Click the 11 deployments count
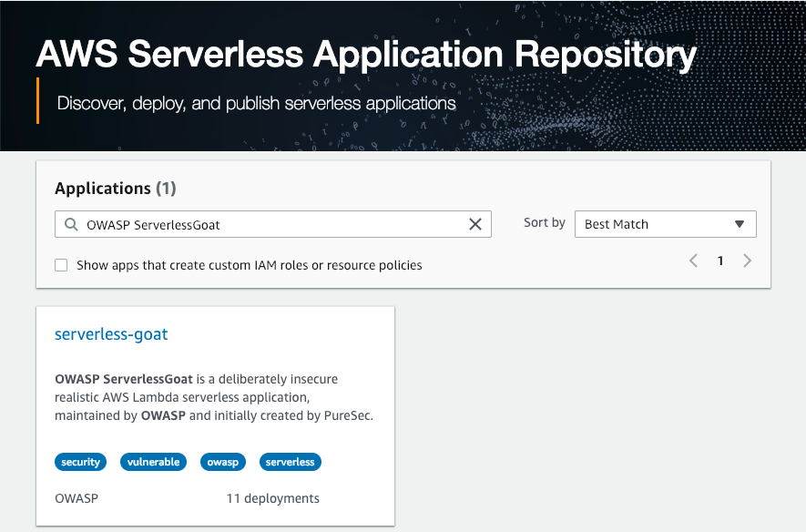This screenshot has width=806, height=532. point(273,498)
